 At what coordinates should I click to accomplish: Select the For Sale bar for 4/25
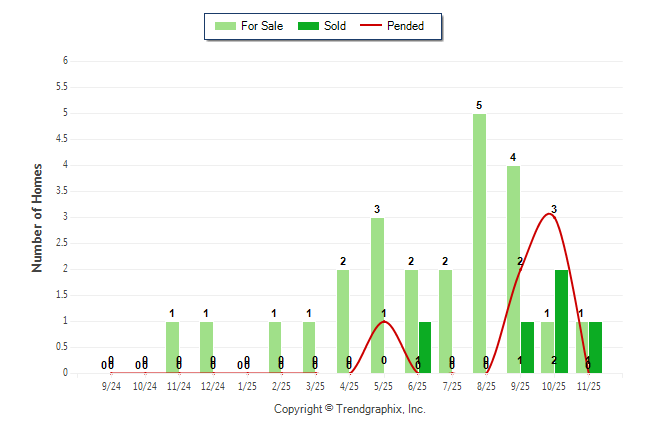pos(344,321)
